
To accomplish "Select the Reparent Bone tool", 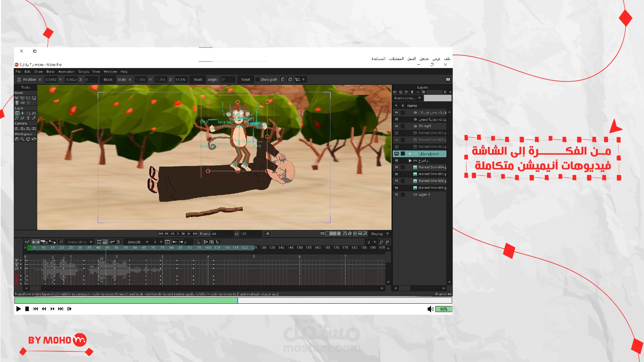I will (x=28, y=98).
